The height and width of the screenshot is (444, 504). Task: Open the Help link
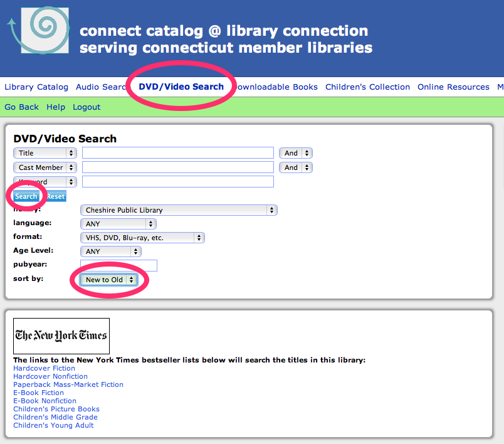56,107
